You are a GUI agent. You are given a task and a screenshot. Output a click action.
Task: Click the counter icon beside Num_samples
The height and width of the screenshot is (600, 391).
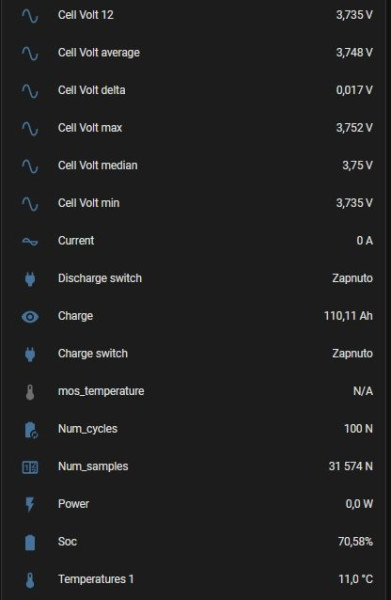(x=30, y=467)
